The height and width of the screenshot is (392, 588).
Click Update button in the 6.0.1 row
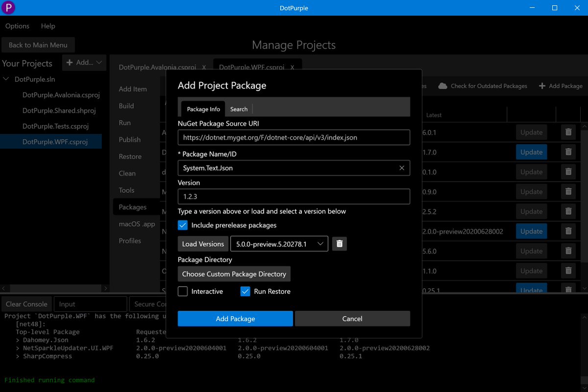(532, 132)
